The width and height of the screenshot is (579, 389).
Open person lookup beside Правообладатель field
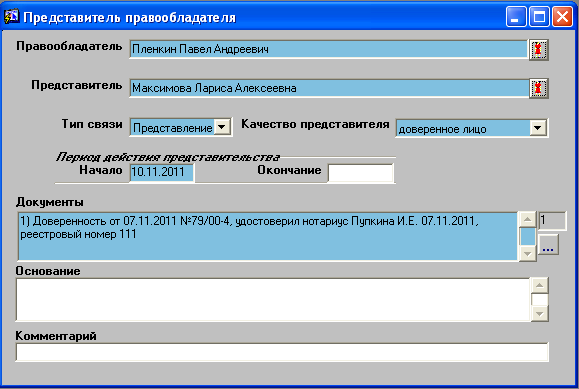click(538, 49)
